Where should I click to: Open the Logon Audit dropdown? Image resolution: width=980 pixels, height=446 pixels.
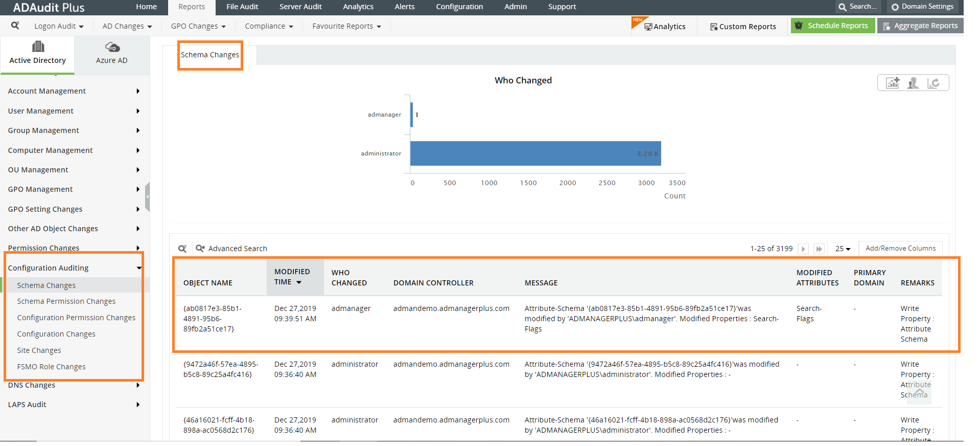[59, 26]
